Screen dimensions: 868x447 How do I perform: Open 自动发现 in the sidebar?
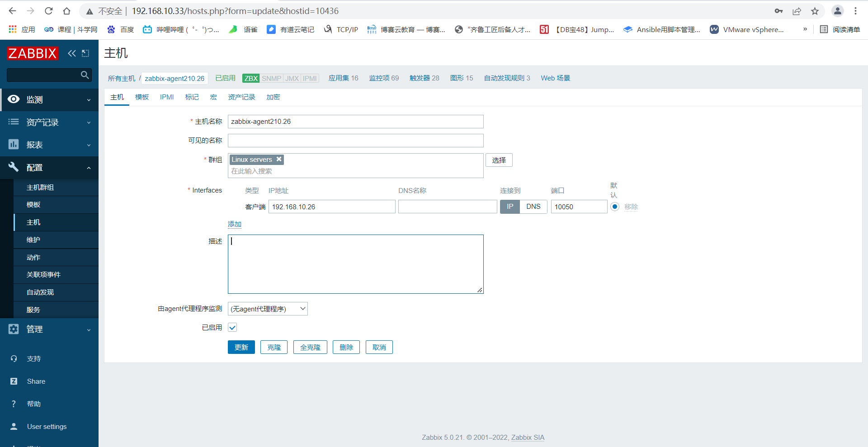(56, 292)
